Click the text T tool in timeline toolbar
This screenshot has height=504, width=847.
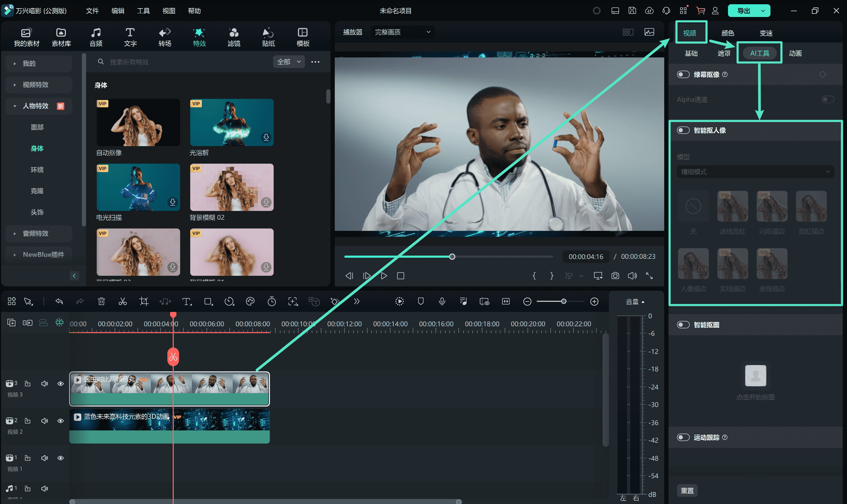(x=187, y=301)
